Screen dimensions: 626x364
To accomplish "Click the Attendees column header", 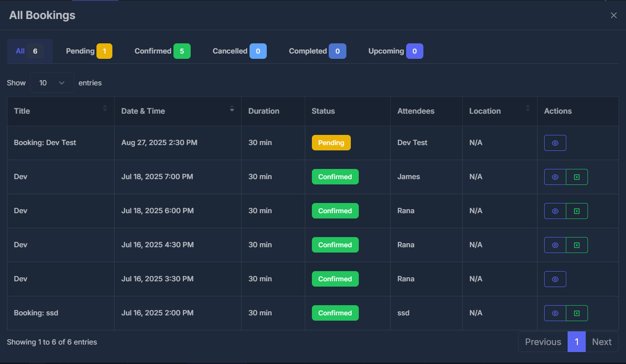I will point(426,111).
